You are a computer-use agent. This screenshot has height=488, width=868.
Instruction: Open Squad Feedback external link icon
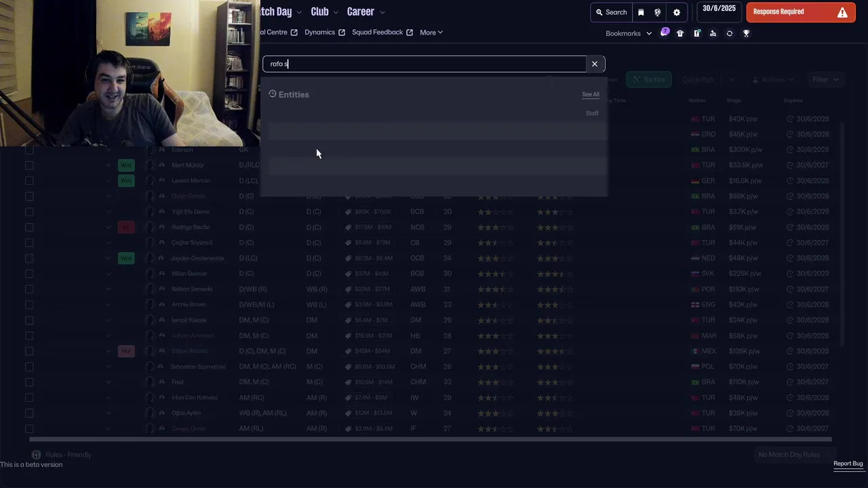pos(410,33)
